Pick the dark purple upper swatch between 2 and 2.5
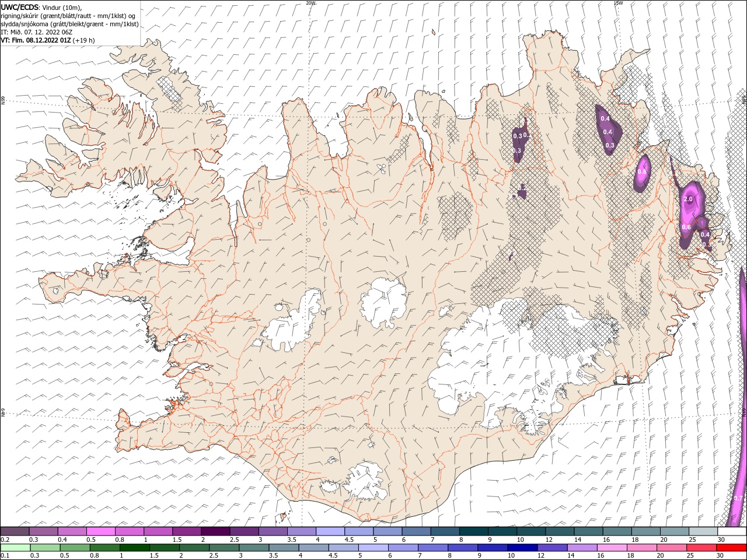 pos(215,531)
